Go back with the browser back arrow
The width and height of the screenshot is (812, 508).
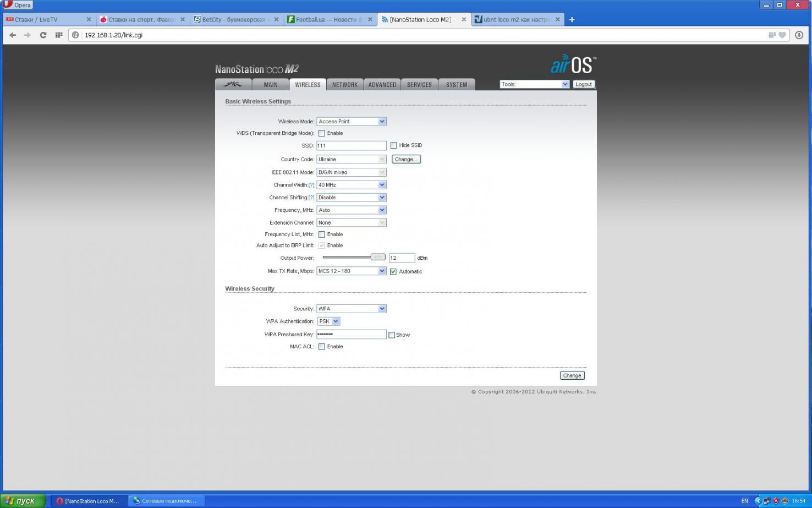pos(13,35)
